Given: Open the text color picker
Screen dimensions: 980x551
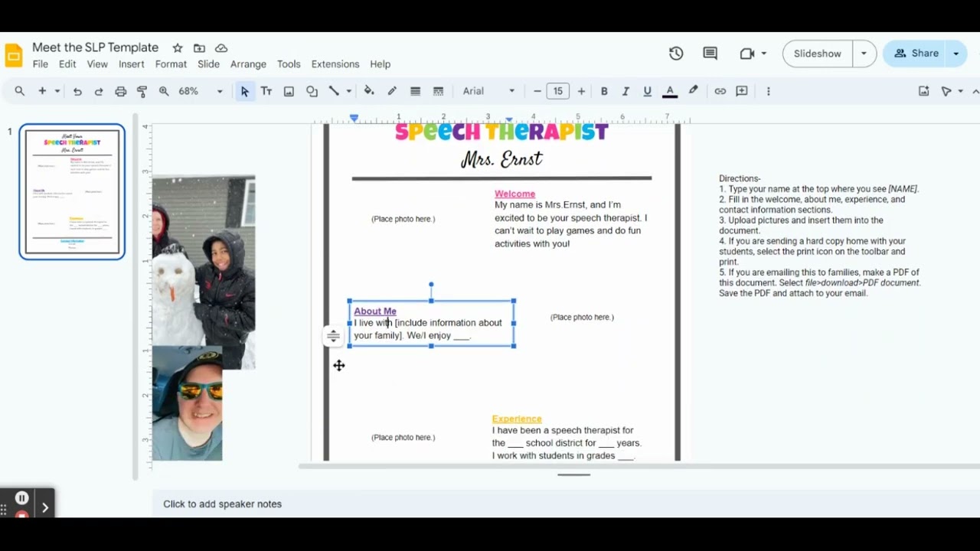Looking at the screenshot, I should (x=670, y=91).
